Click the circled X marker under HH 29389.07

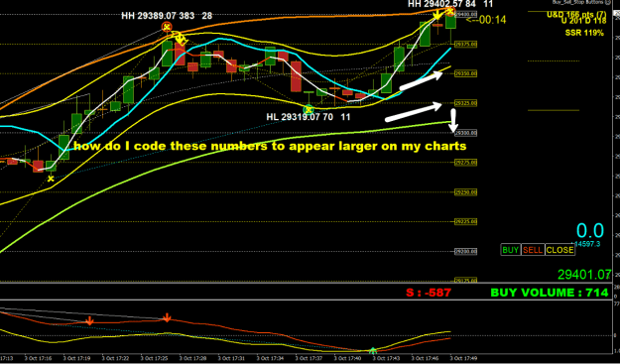[x=167, y=27]
